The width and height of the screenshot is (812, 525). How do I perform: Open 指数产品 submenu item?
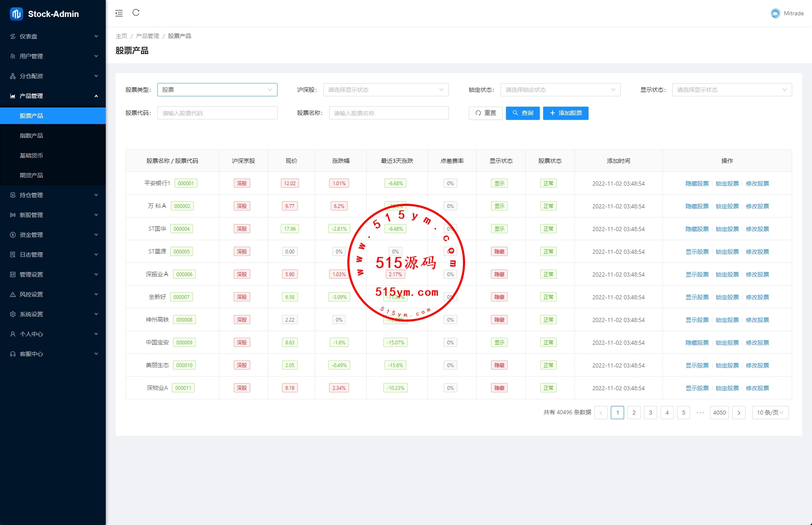tap(31, 136)
